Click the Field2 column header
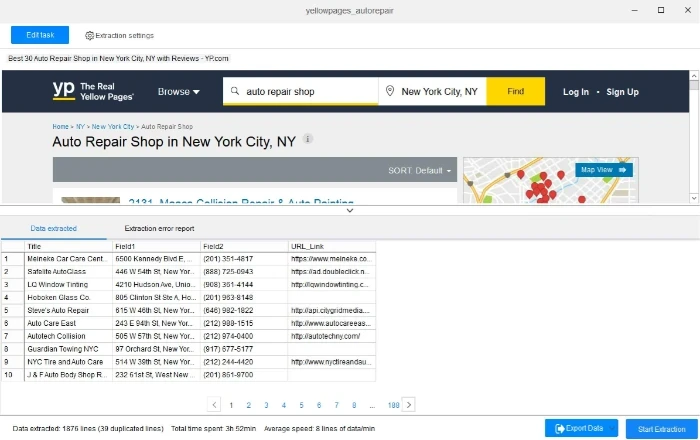Image resolution: width=700 pixels, height=440 pixels. (244, 246)
